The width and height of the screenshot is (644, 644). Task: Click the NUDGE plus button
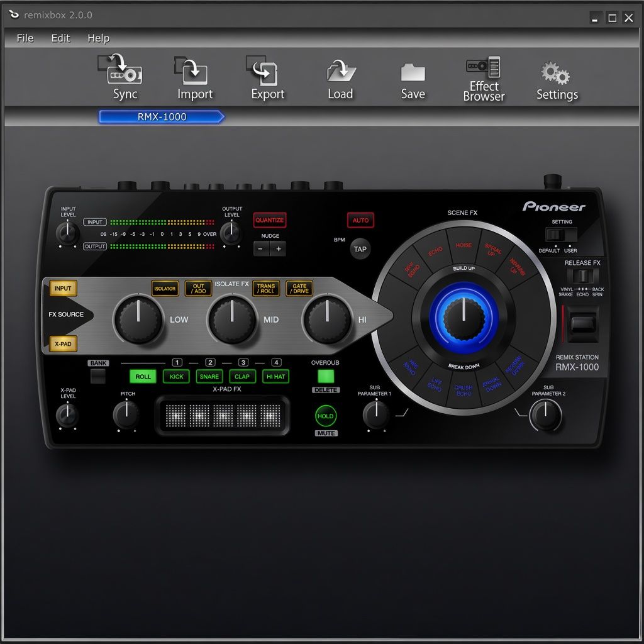tap(278, 249)
